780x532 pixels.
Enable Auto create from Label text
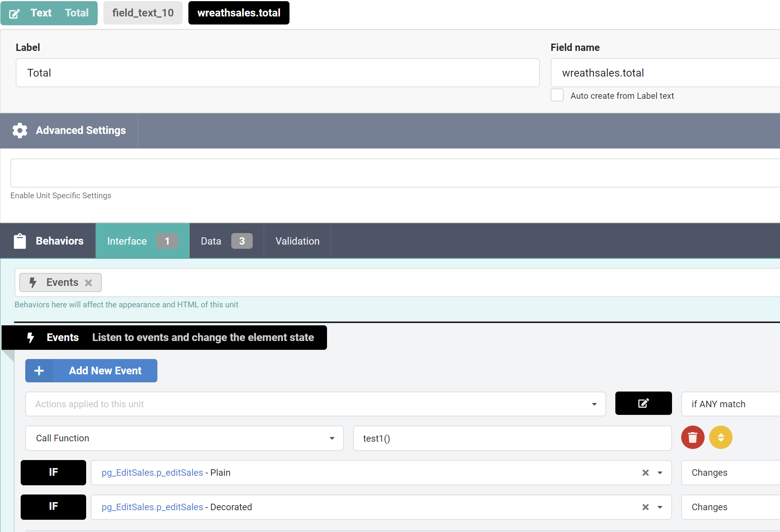pyautogui.click(x=557, y=95)
